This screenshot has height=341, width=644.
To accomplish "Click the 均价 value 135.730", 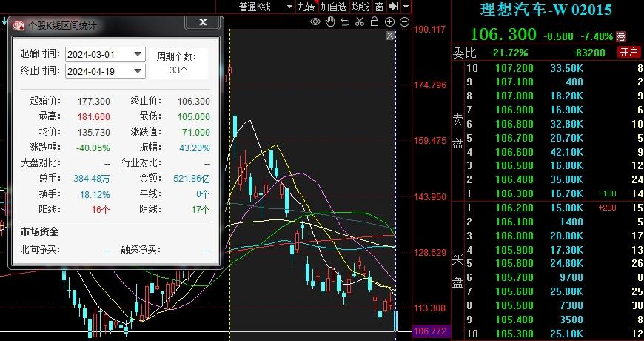I will click(x=94, y=133).
